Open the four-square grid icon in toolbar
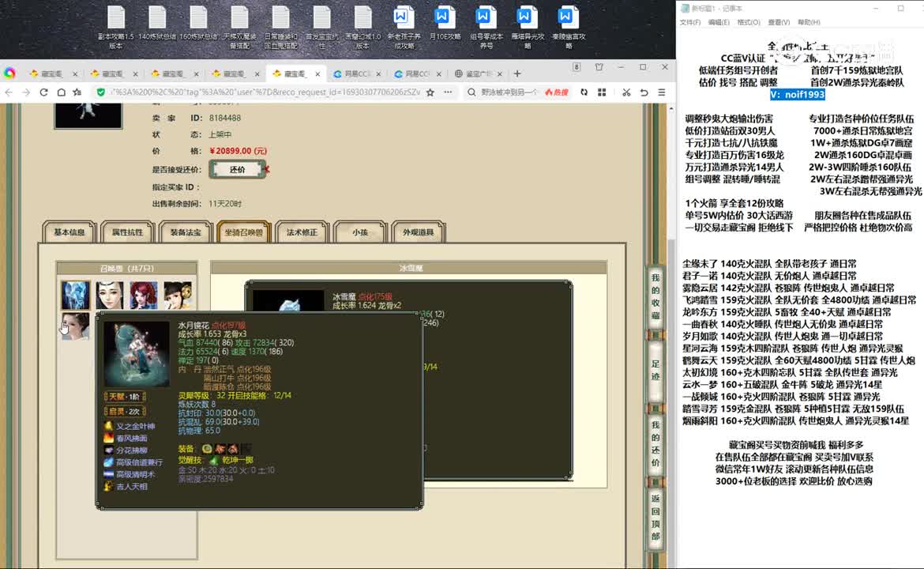The image size is (924, 569). coord(602,92)
